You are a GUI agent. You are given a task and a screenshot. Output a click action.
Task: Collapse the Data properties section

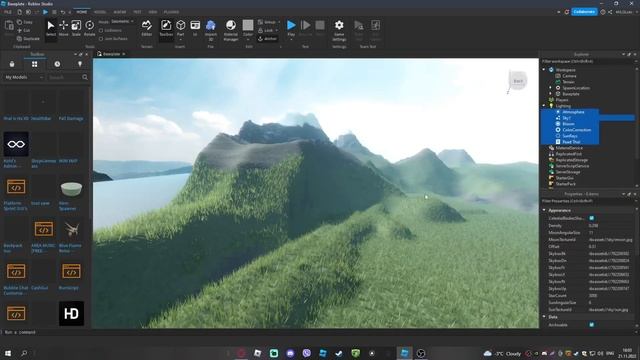tap(544, 317)
